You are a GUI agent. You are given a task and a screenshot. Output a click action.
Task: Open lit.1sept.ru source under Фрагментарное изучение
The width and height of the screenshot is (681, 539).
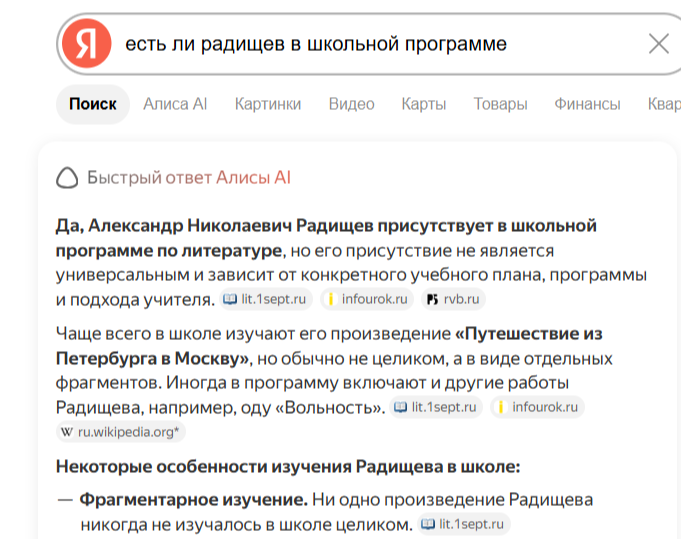(464, 524)
